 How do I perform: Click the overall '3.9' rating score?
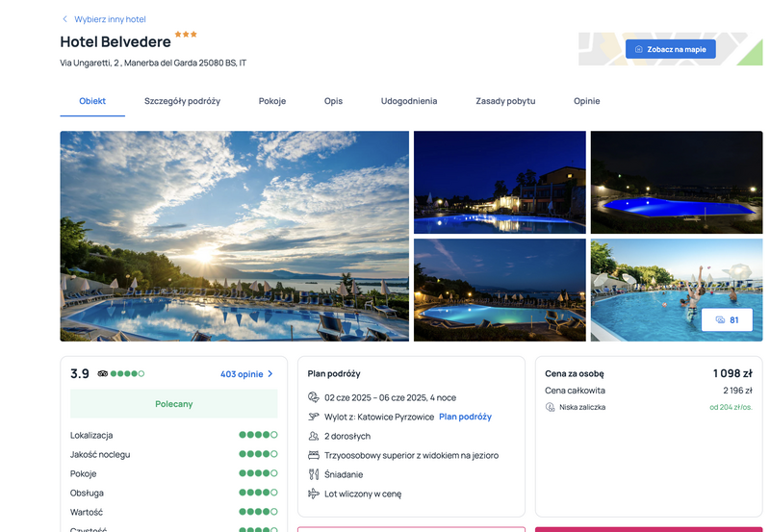80,373
